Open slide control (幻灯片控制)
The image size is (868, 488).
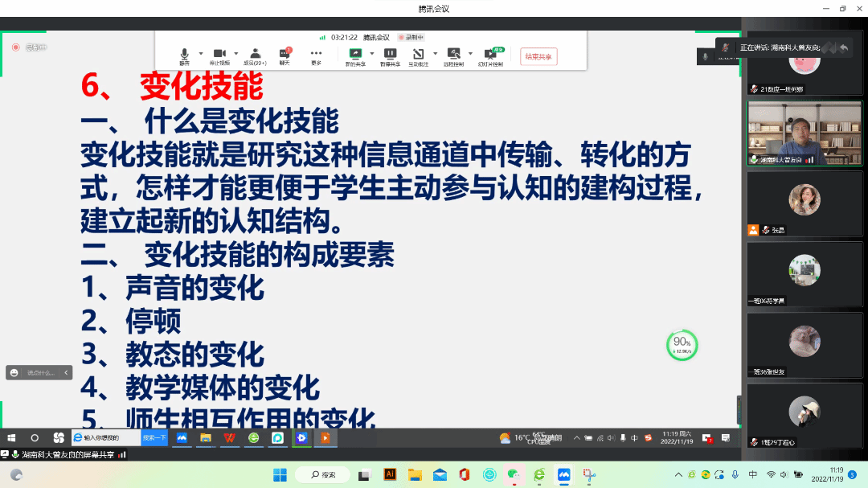[489, 56]
